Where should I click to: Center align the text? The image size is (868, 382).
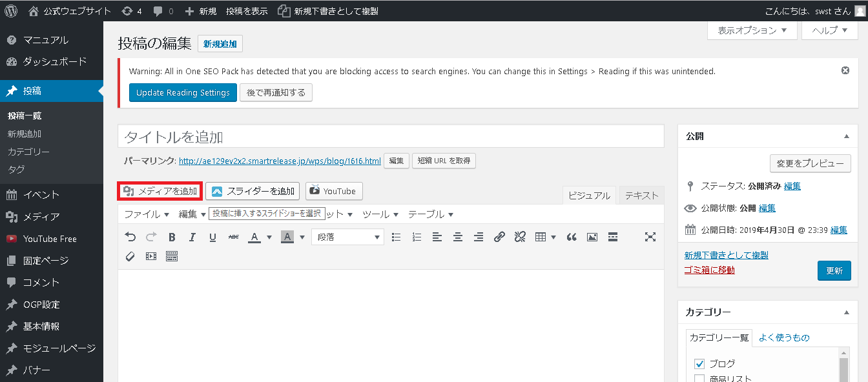pyautogui.click(x=458, y=237)
